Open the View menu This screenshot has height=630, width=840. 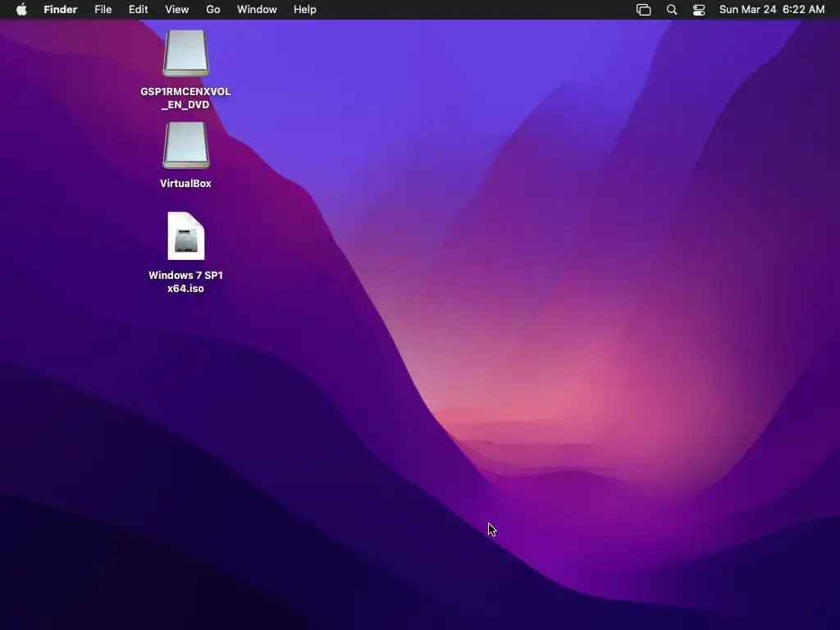click(177, 10)
